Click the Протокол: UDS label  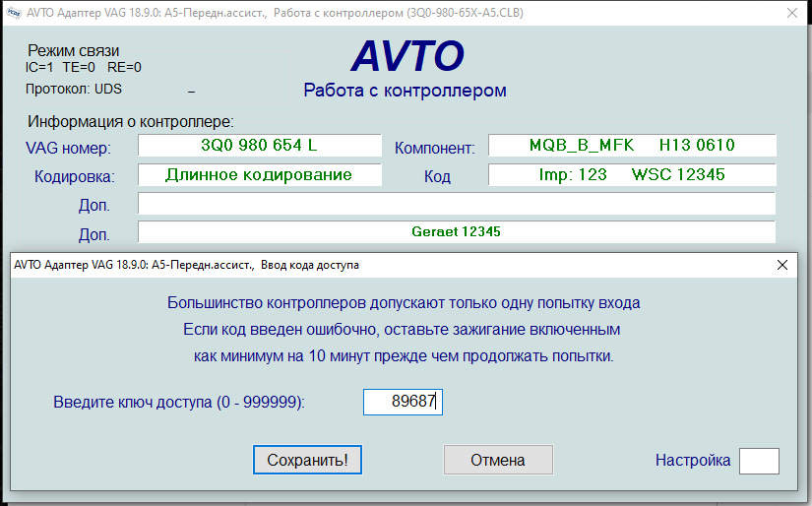tap(74, 89)
